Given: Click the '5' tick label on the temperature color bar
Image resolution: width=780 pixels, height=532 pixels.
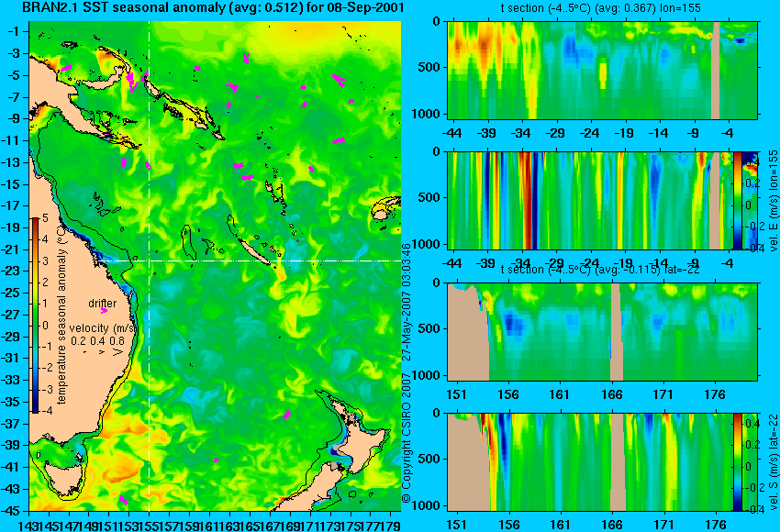Looking at the screenshot, I should [45, 217].
